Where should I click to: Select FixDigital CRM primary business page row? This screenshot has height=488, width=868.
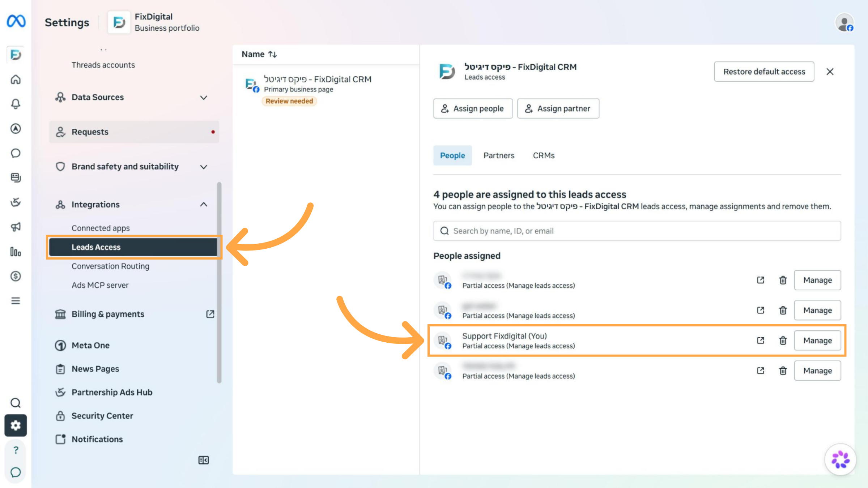[x=325, y=89]
